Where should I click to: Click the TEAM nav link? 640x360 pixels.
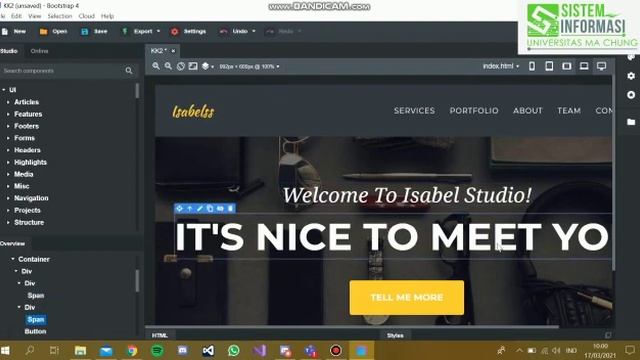[569, 111]
